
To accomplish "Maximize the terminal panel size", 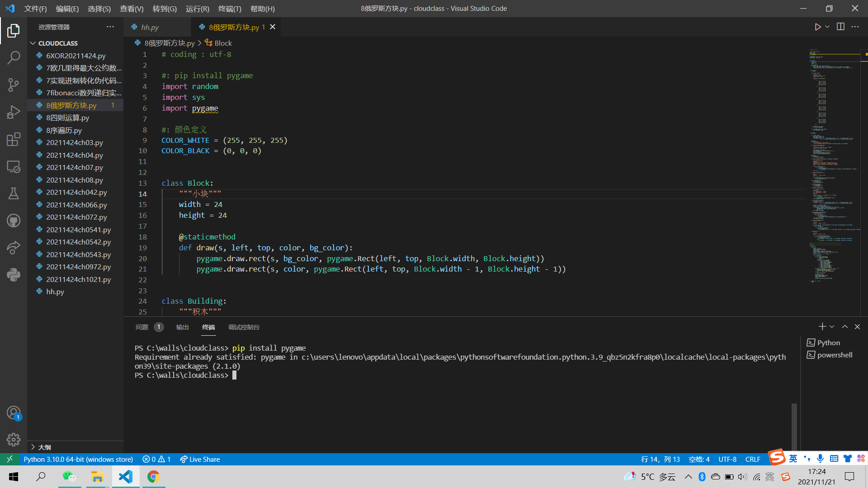I will click(x=844, y=327).
